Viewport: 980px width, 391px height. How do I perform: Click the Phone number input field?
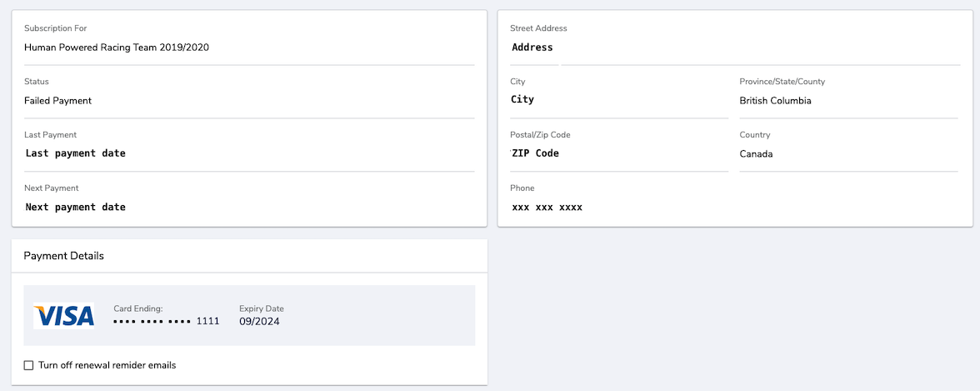pyautogui.click(x=733, y=207)
